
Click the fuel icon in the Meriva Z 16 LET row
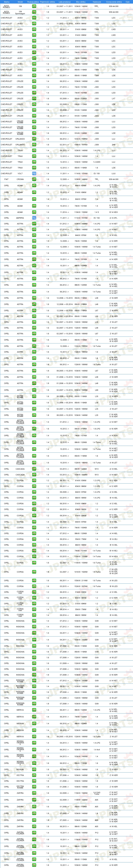pyautogui.click(x=34, y=737)
